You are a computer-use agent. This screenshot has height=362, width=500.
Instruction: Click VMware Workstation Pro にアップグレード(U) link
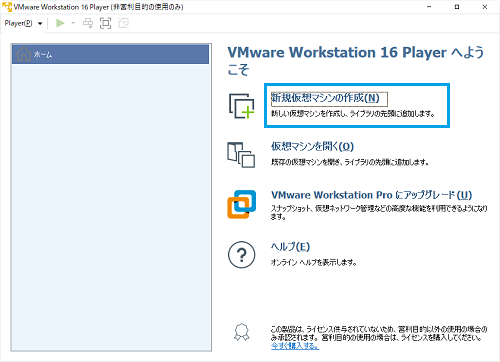point(372,195)
